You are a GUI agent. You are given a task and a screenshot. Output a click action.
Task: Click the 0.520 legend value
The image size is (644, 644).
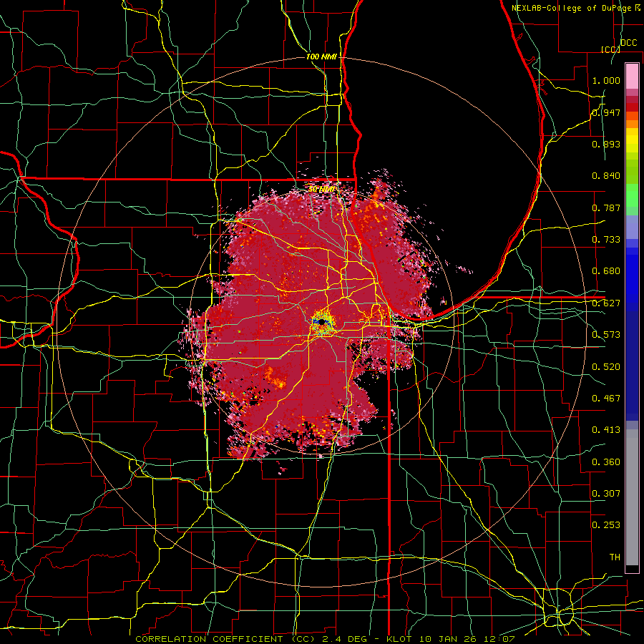[x=606, y=367]
